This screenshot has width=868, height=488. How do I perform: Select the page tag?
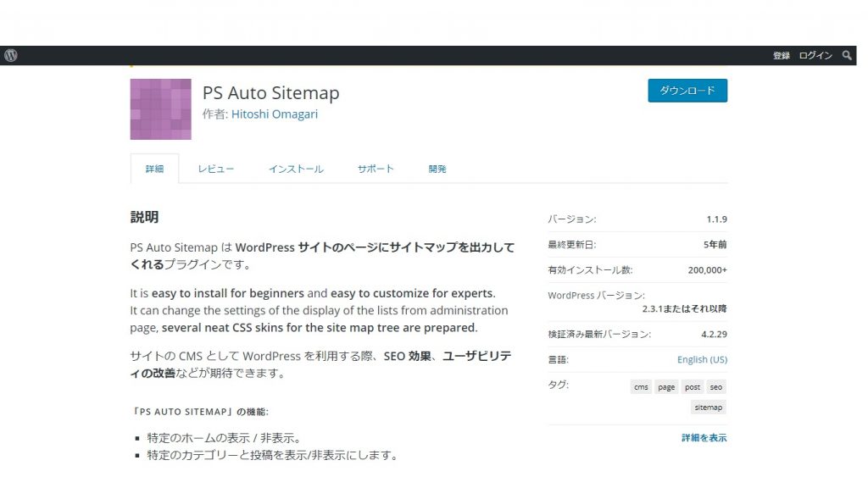pyautogui.click(x=666, y=386)
